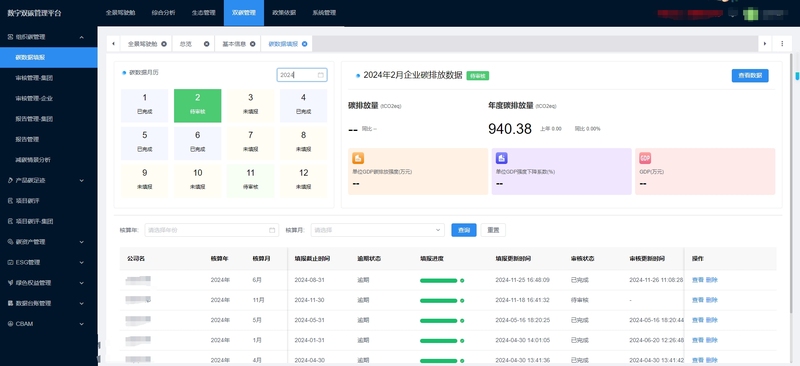Viewport: 800px width, 366px height.
Task: Open the 核算年 year picker field
Action: (x=212, y=230)
